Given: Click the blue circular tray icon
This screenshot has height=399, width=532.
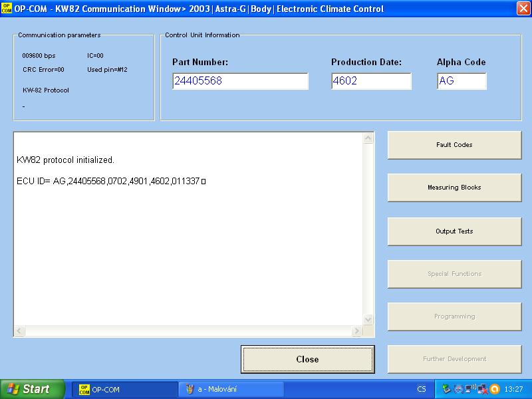Looking at the screenshot, I should point(458,389).
